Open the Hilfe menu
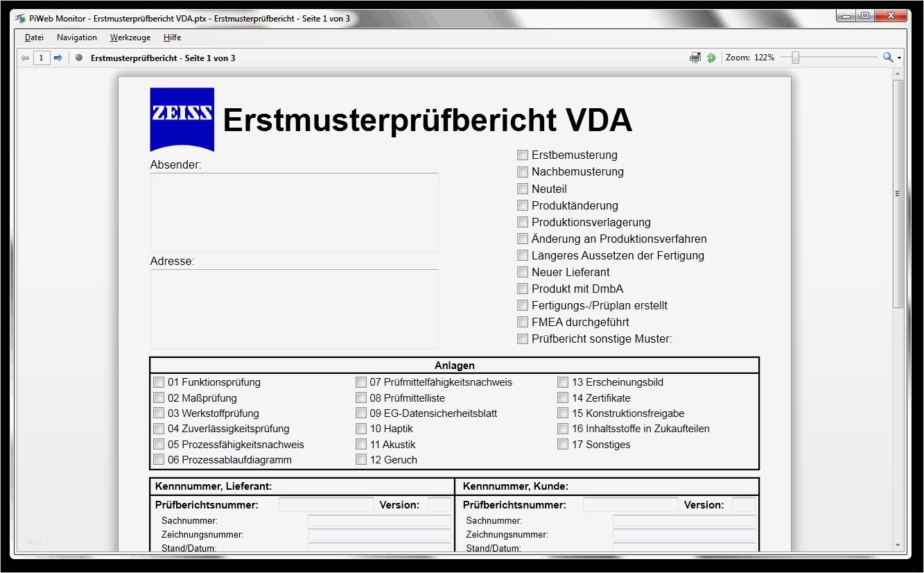This screenshot has height=573, width=924. 173,37
